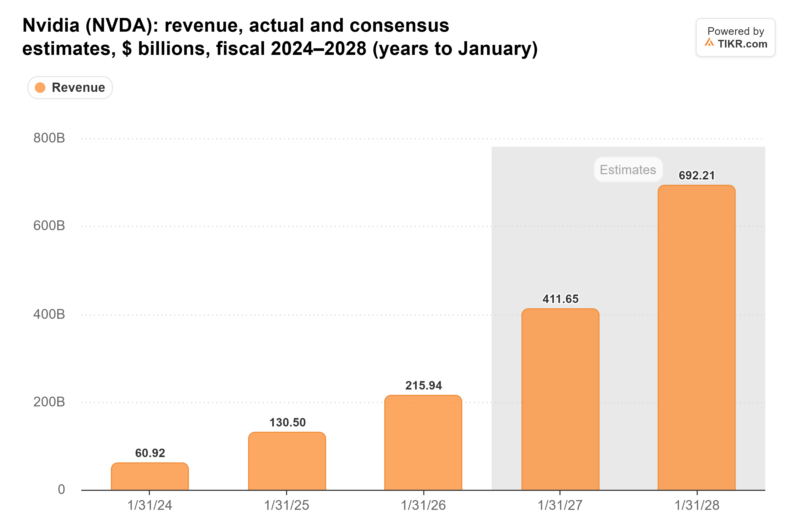Click the 692.21 data label

[x=697, y=175]
